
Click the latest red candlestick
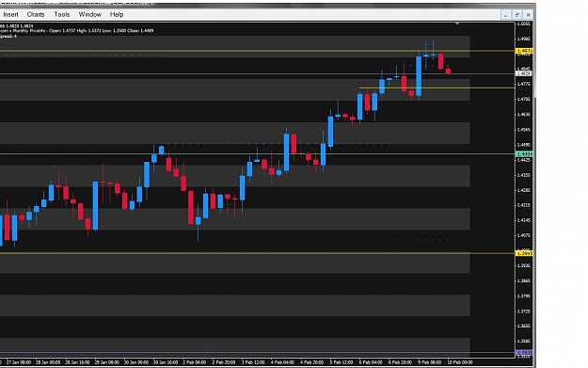click(x=448, y=71)
